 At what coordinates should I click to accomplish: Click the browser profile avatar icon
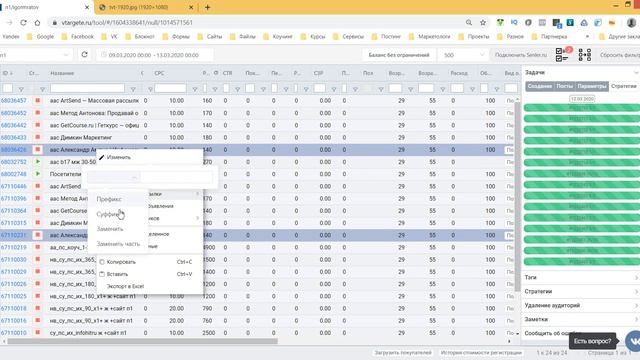point(631,23)
